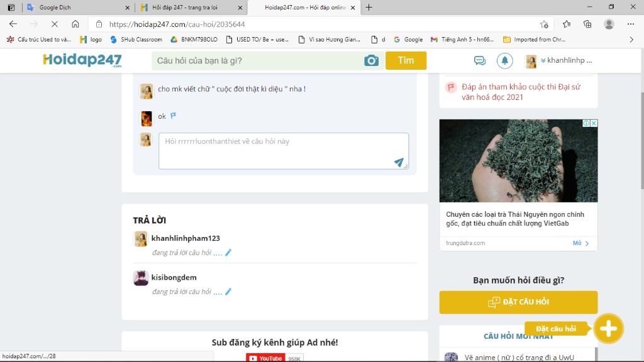Open the BNKM798OLO bookmark
Image resolution: width=644 pixels, height=362 pixels.
[194, 40]
